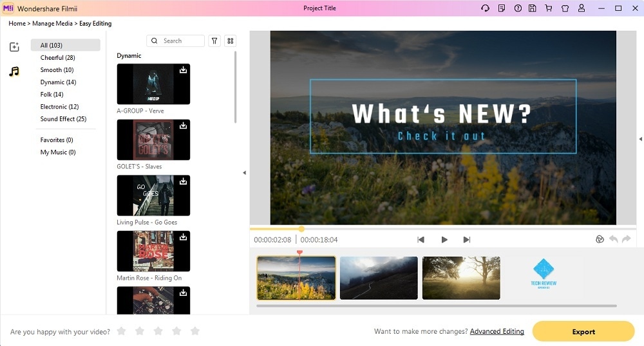This screenshot has height=346, width=644.
Task: Open the help question mark icon
Action: 518,8
